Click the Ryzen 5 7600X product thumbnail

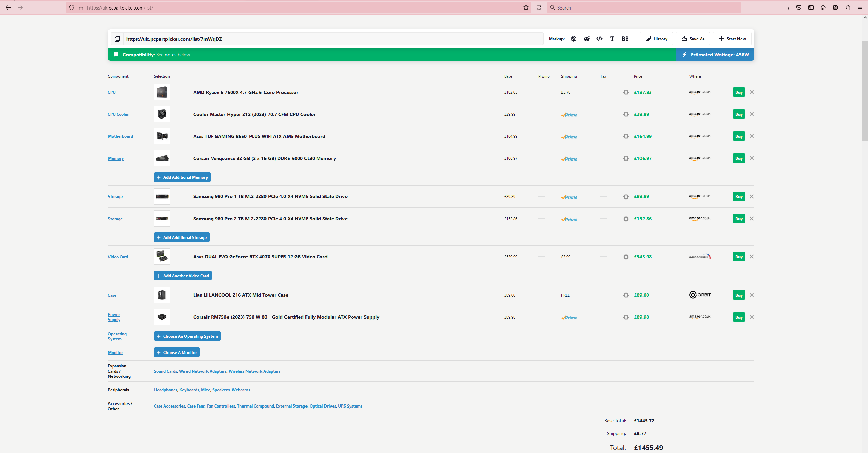[x=162, y=92]
